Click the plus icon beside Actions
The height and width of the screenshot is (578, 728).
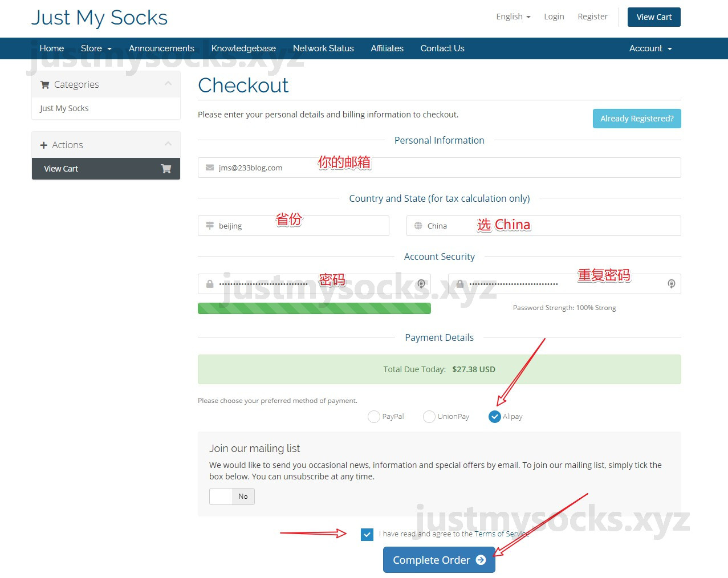pos(43,145)
